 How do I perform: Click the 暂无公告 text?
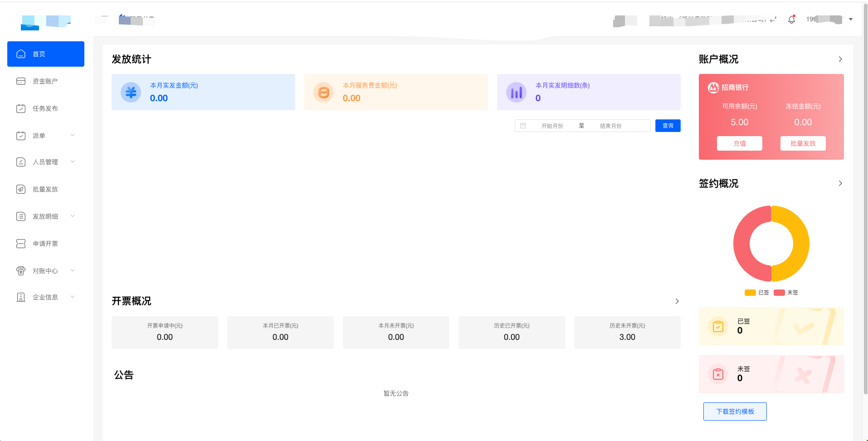point(396,393)
